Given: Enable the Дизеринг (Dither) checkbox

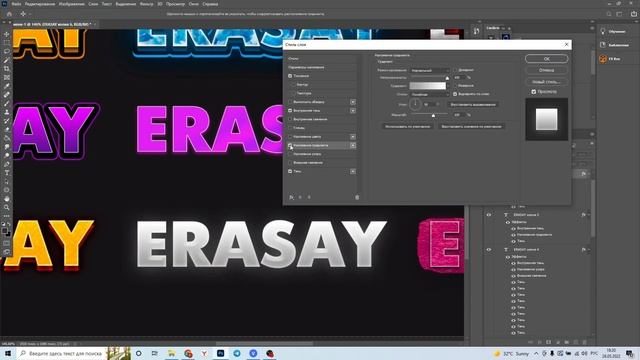Looking at the screenshot, I should coord(455,70).
